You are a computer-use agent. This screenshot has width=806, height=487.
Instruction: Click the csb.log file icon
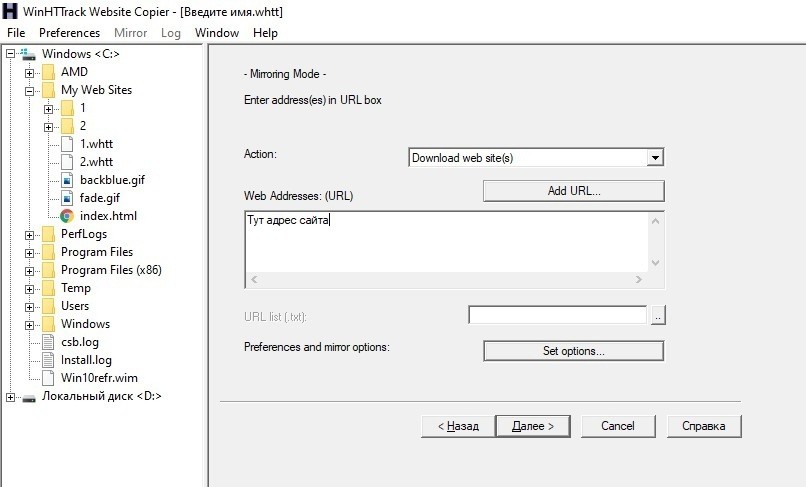click(x=48, y=342)
